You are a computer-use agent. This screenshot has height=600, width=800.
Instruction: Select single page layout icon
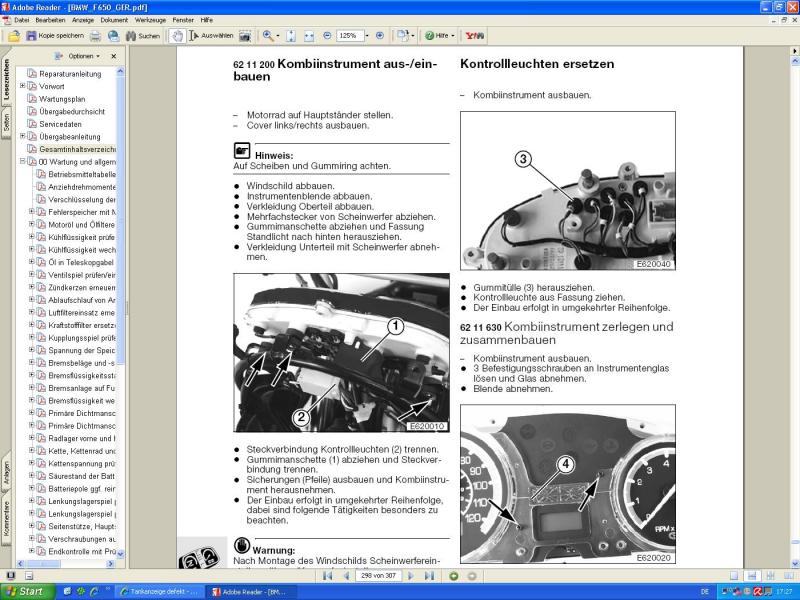pyautogui.click(x=734, y=576)
